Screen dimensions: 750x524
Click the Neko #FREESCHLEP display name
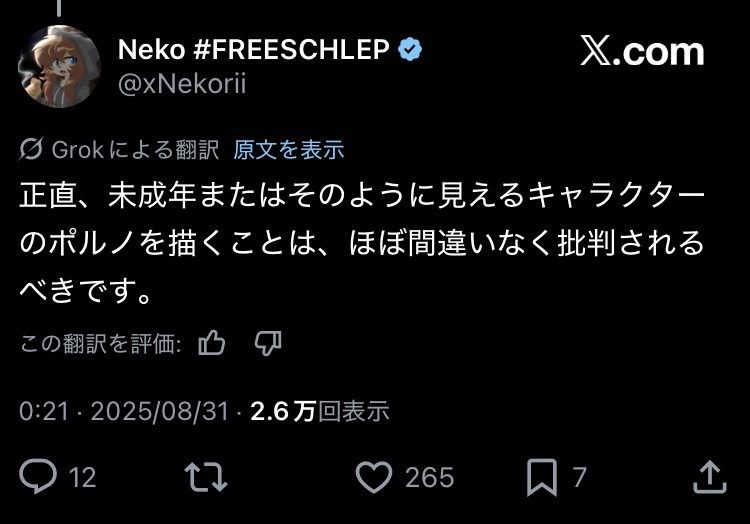point(253,49)
